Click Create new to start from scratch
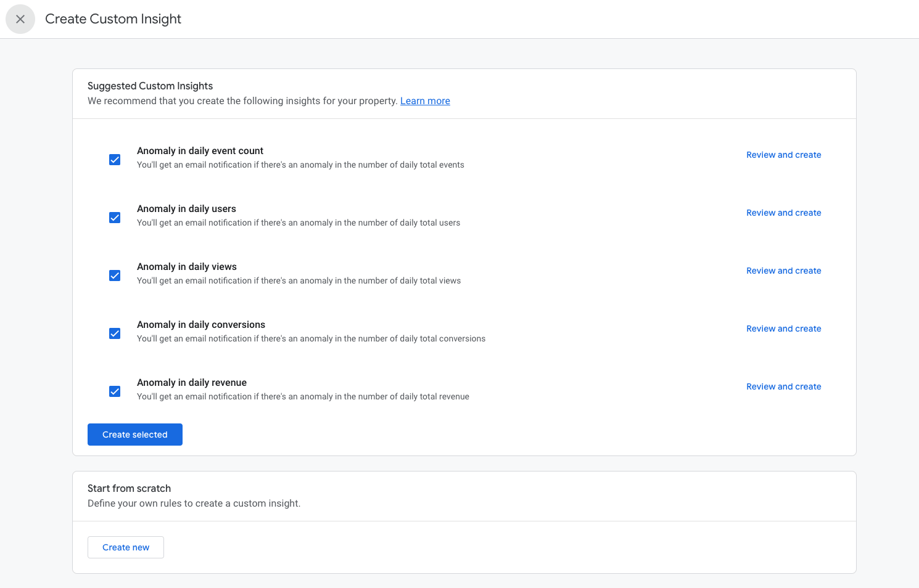 (126, 547)
